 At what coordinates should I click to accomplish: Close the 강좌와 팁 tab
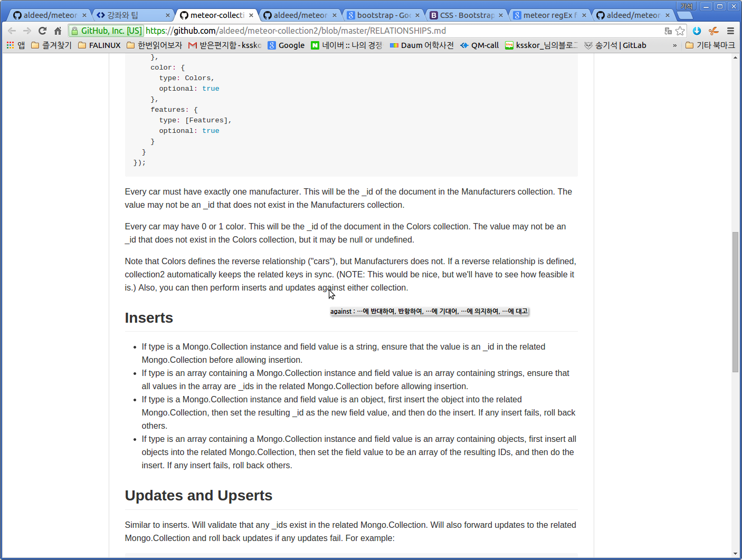tap(168, 15)
